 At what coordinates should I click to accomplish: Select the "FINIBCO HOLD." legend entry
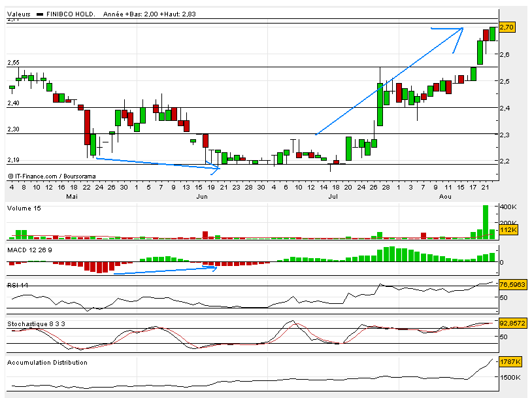click(66, 14)
